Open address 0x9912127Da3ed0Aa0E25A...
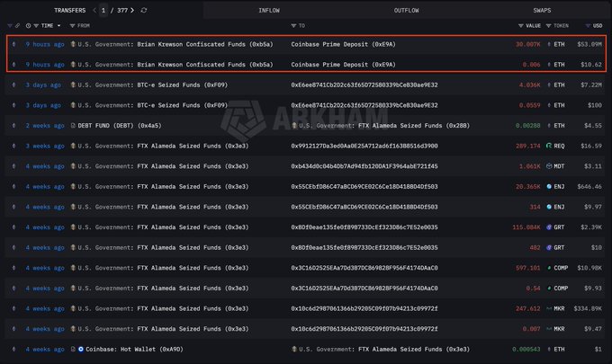The image size is (612, 364). pyautogui.click(x=364, y=146)
